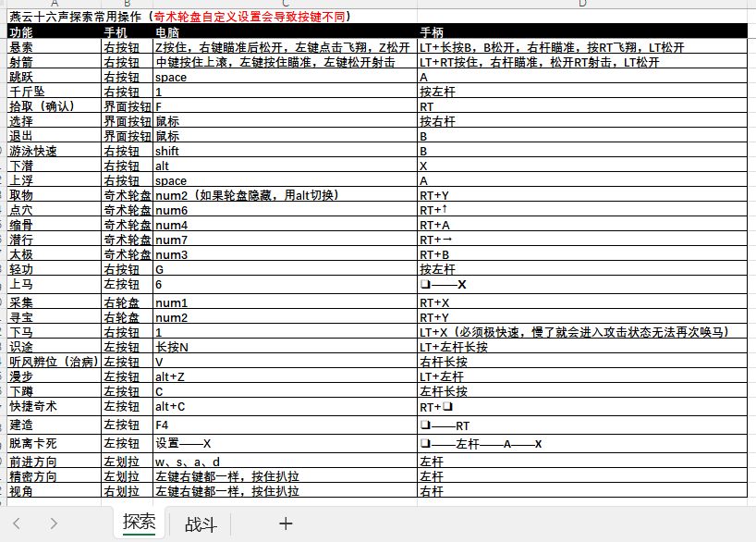
Task: Select cell 悬索 in function column
Action: (54, 47)
